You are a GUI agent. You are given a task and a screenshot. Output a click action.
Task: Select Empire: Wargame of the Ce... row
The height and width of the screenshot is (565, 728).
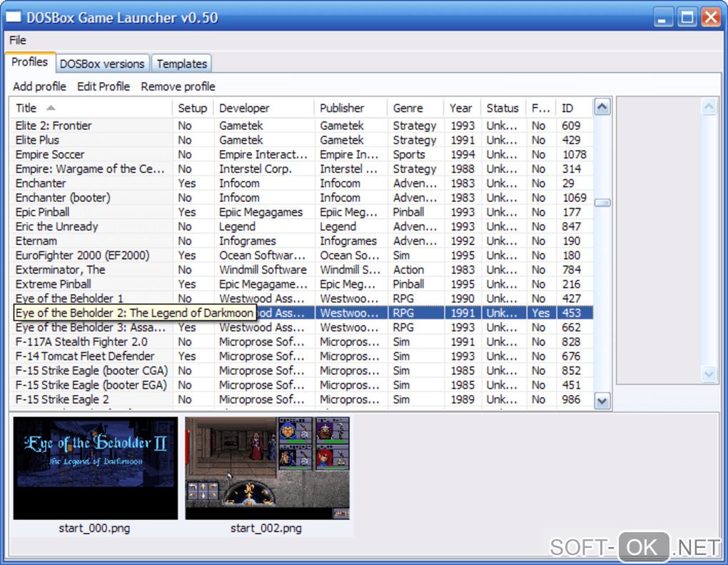(302, 169)
